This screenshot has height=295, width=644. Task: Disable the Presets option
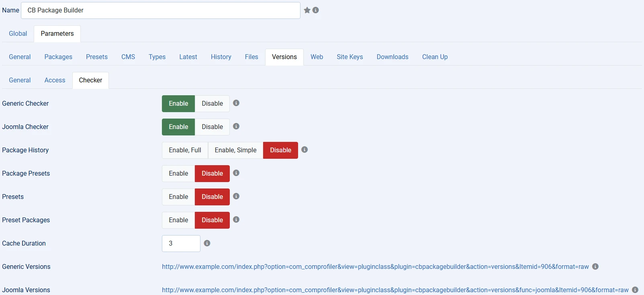click(212, 197)
